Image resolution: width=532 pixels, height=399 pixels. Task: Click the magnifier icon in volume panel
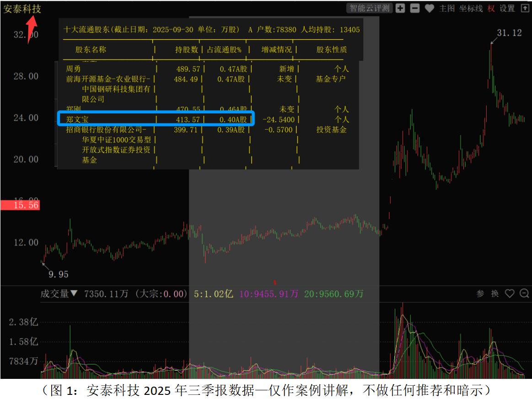pos(524,294)
